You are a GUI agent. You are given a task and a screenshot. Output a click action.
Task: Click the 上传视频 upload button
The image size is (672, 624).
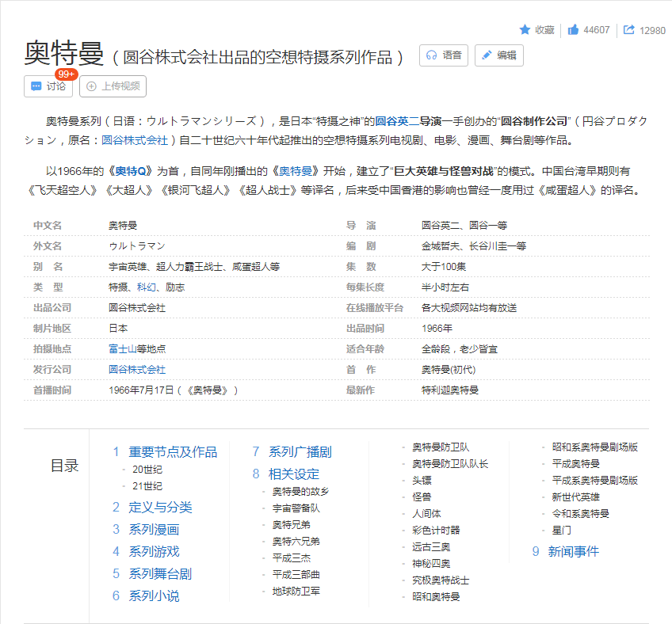pyautogui.click(x=113, y=86)
